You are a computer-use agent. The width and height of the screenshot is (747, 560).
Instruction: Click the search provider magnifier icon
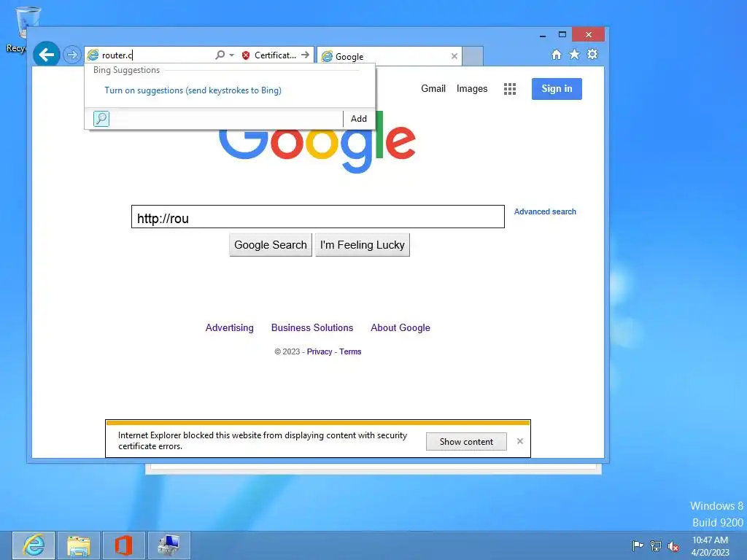[101, 119]
